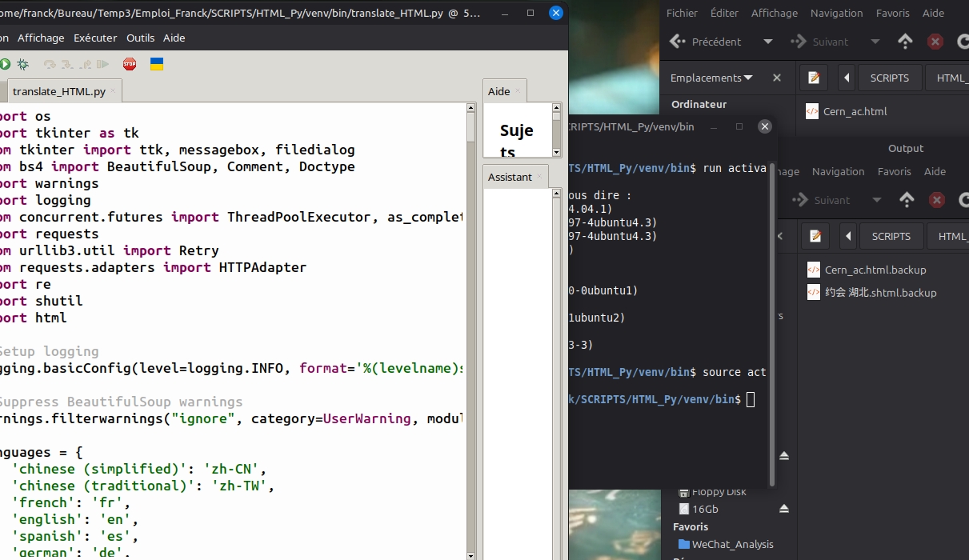
Task: Open the Exécuter menu in Thonny
Action: click(x=95, y=38)
